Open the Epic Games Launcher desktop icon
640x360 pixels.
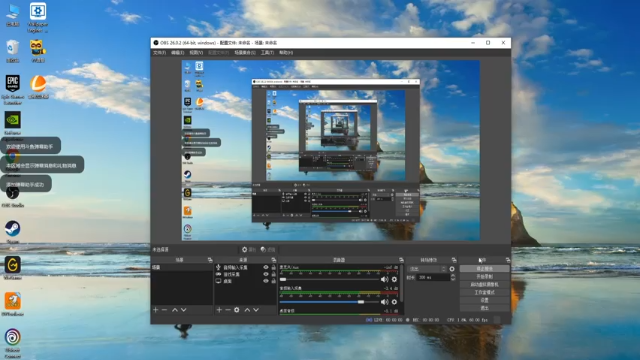[x=13, y=90]
